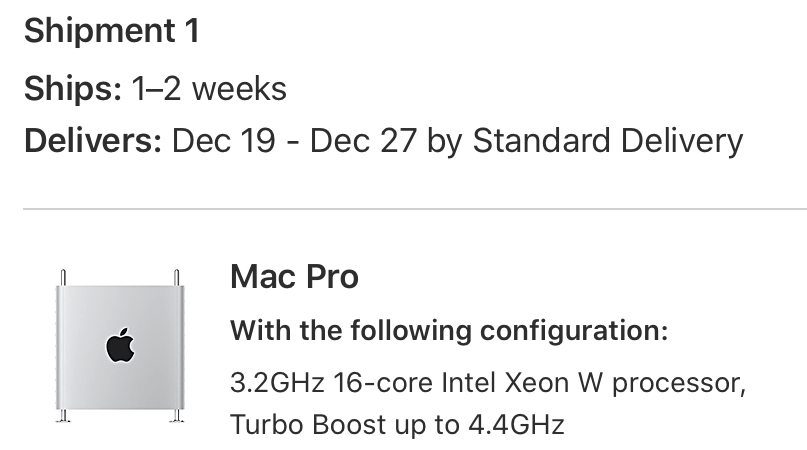Click the left top handle of Mac Pro
Viewport: 807px width, 450px height.
(x=63, y=278)
